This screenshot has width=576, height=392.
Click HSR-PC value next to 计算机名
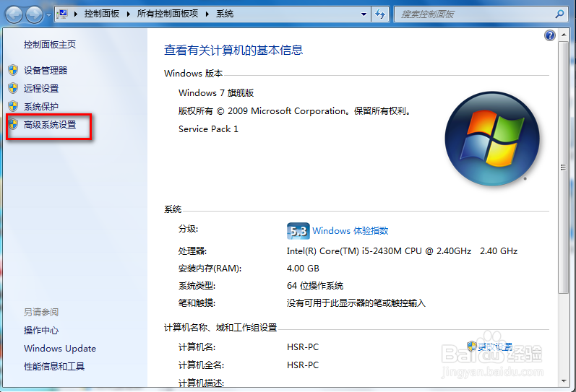coord(303,347)
